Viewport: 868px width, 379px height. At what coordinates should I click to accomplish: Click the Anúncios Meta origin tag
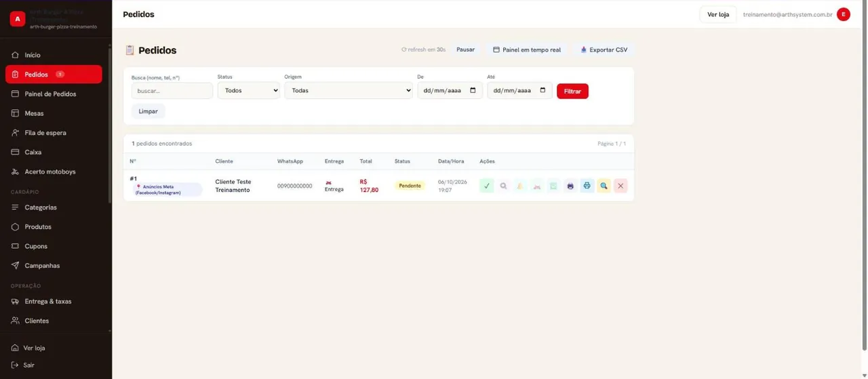[x=166, y=190]
